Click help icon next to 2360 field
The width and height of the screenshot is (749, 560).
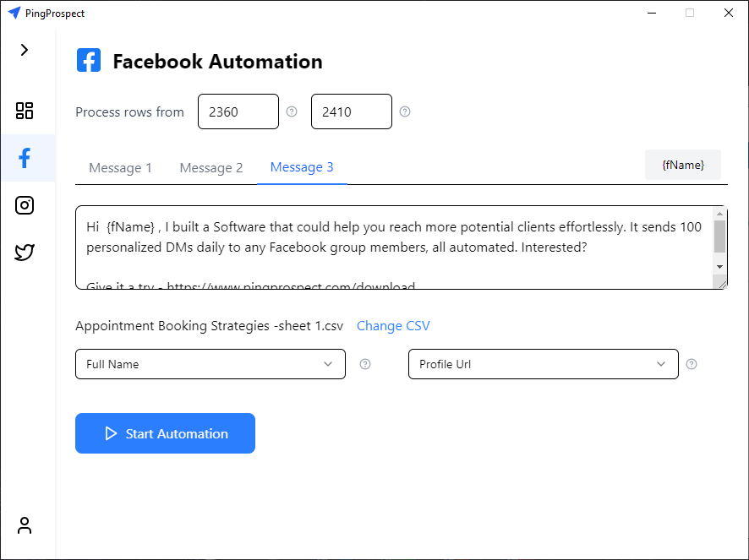pyautogui.click(x=292, y=111)
